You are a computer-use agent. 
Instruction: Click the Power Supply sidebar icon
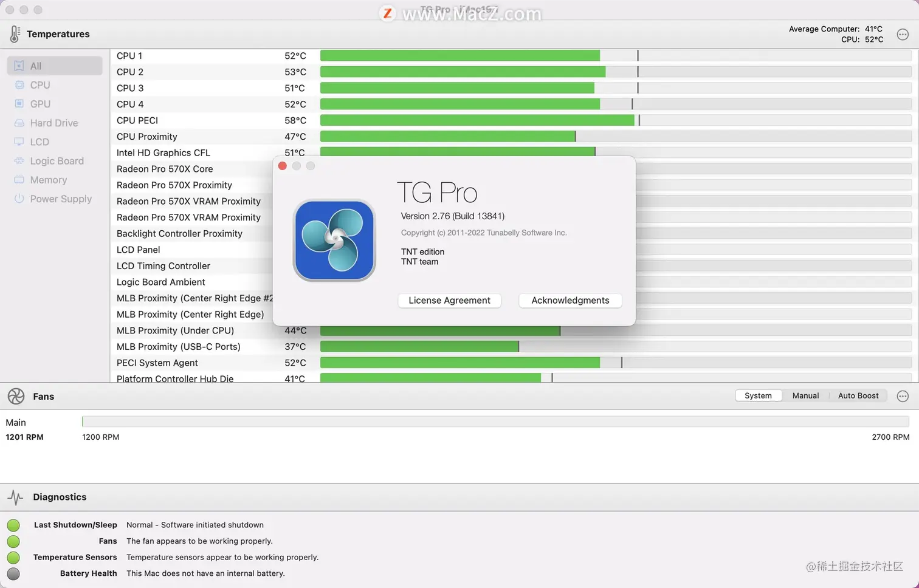coord(19,199)
